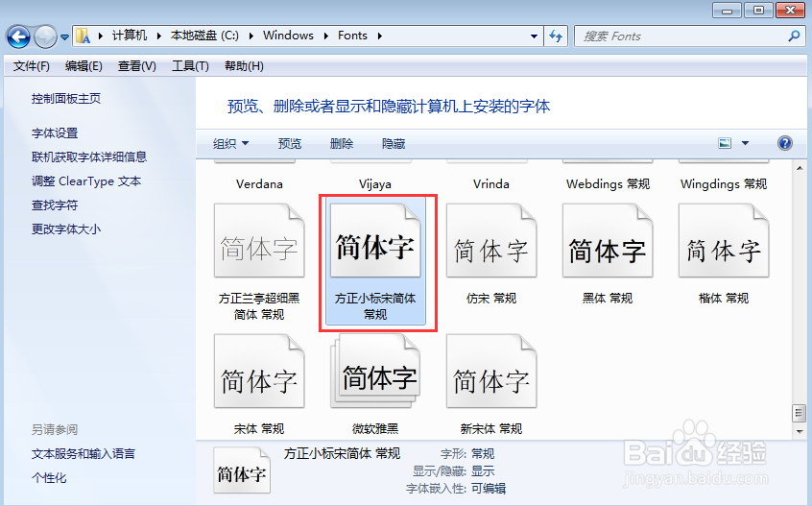
Task: Open the 组织 dropdown in toolbar
Action: (230, 143)
